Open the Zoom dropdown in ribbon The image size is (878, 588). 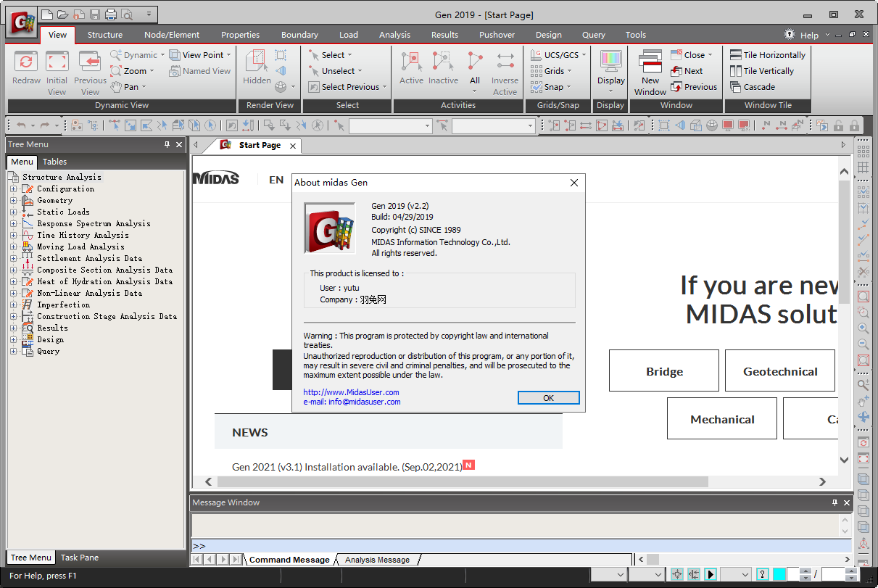[133, 71]
